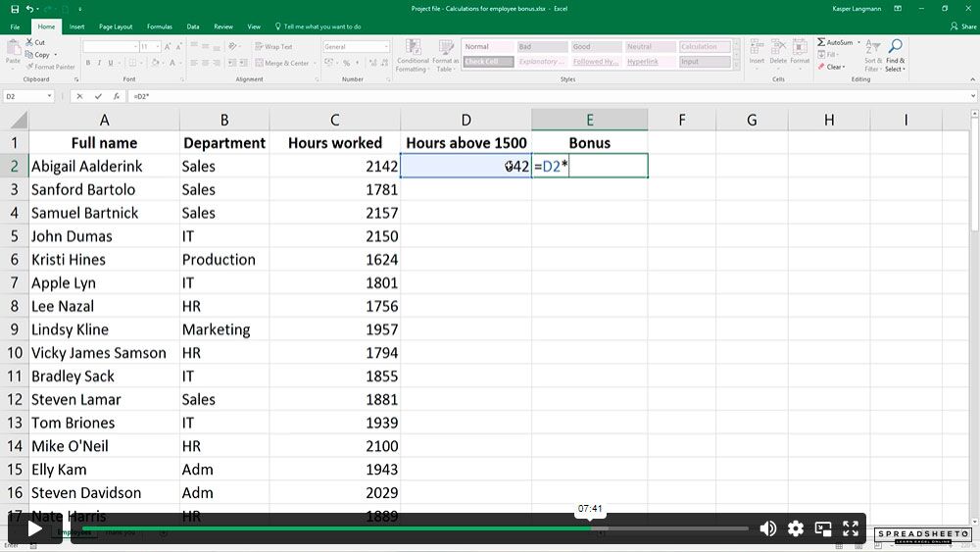Open video settings gear icon

pos(796,528)
